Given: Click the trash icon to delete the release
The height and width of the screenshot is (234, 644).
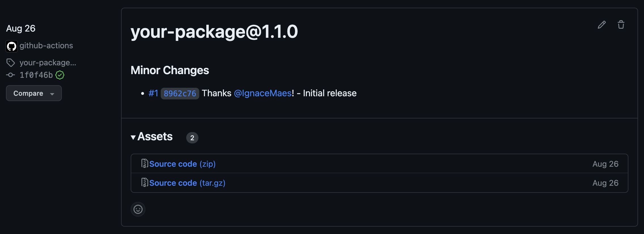Looking at the screenshot, I should pyautogui.click(x=621, y=25).
